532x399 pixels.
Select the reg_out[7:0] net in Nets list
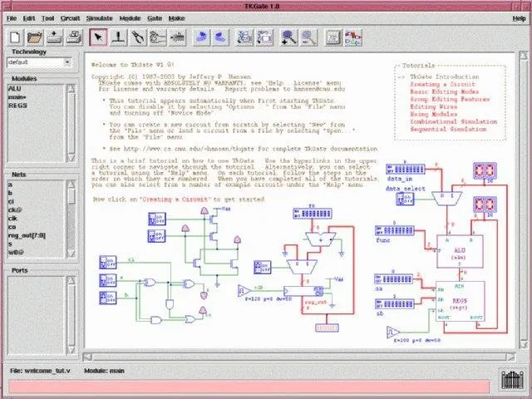tap(27, 234)
